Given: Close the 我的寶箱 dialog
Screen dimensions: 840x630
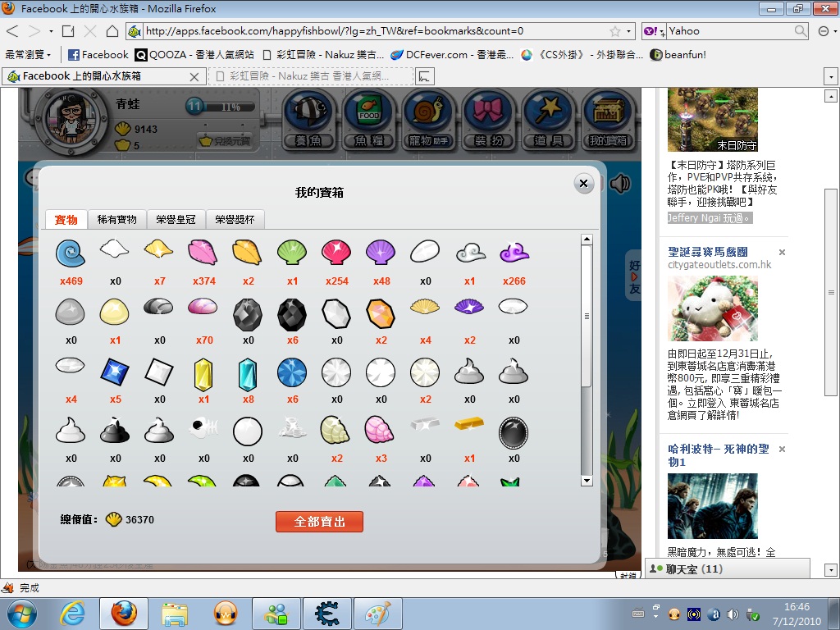Looking at the screenshot, I should [x=583, y=184].
